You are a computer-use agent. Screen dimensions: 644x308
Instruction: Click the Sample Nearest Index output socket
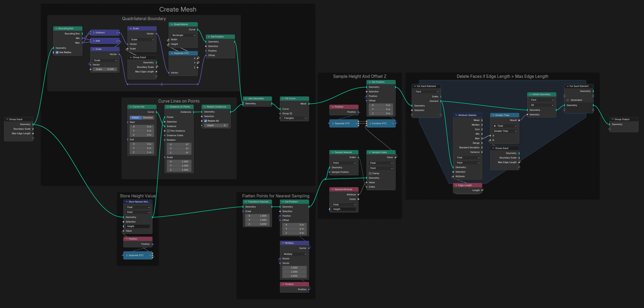pyautogui.click(x=358, y=157)
